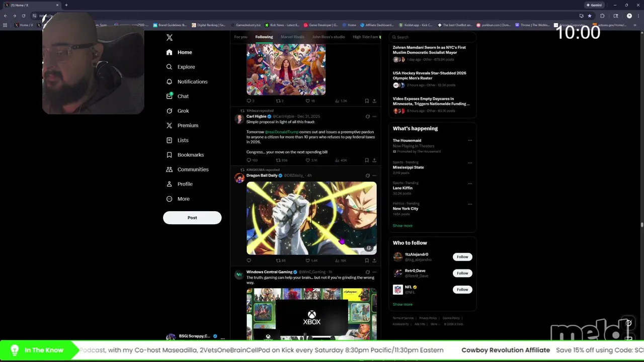Viewport: 644px width, 362px height.
Task: Follow the NFL account
Action: [462, 290]
